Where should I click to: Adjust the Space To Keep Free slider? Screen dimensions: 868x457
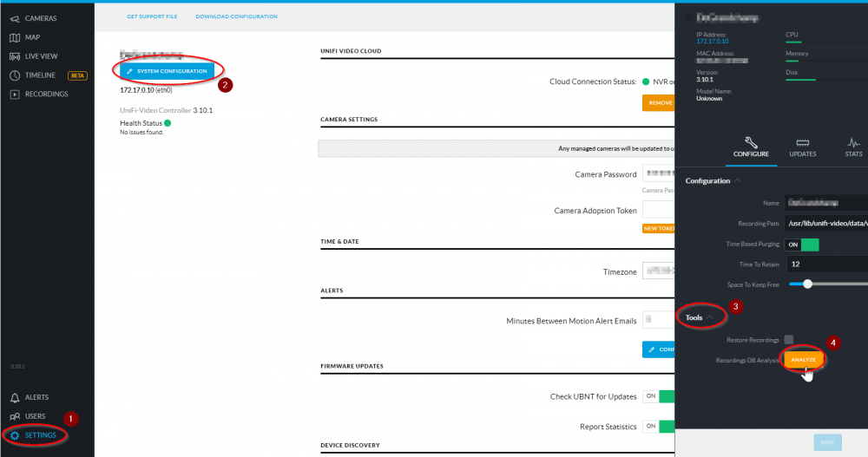coord(807,284)
